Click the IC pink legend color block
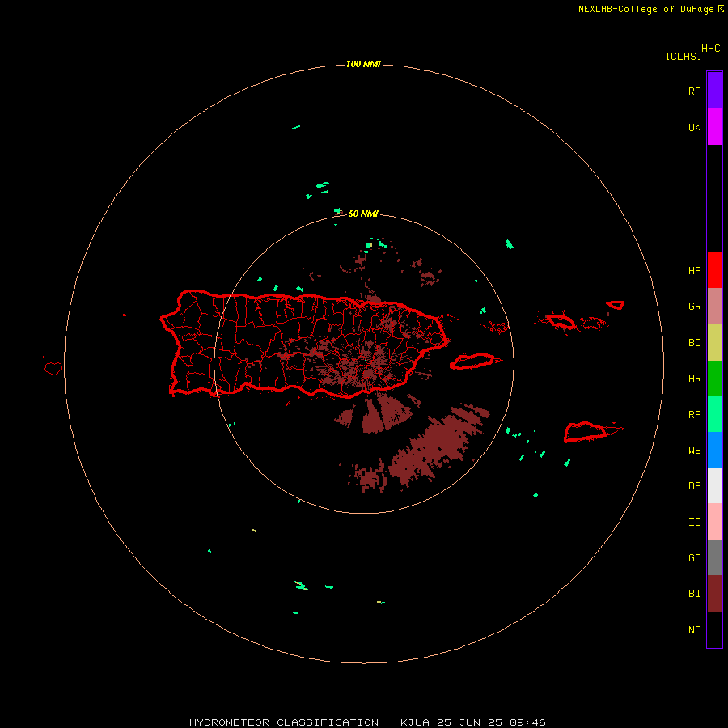Screen dimensions: 728x728 [x=714, y=522]
